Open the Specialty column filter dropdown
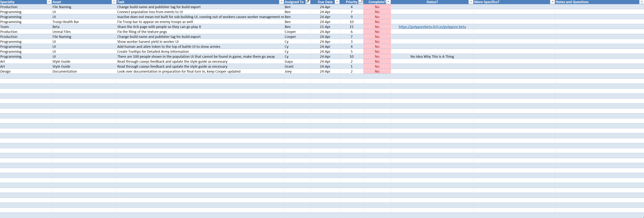Viewport: 644px width, 218px height. pos(49,2)
